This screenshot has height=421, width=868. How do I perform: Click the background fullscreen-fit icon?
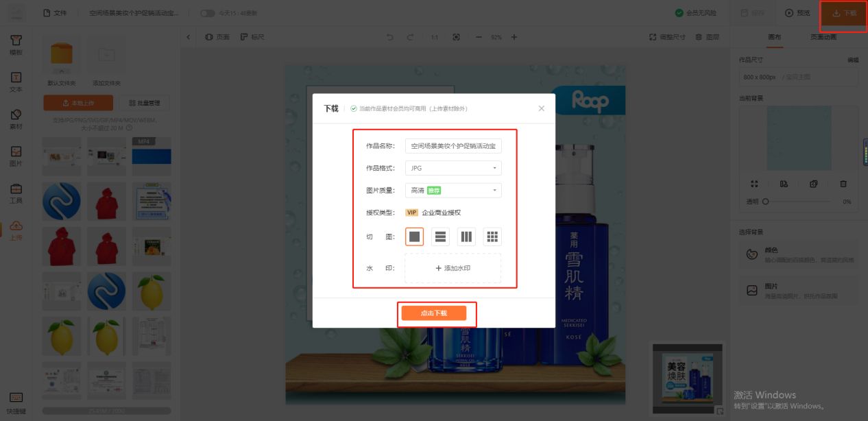(x=754, y=184)
